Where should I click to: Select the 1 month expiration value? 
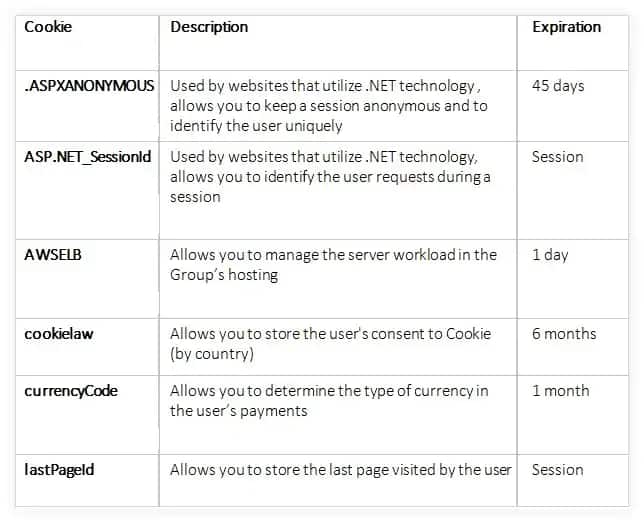pyautogui.click(x=561, y=391)
